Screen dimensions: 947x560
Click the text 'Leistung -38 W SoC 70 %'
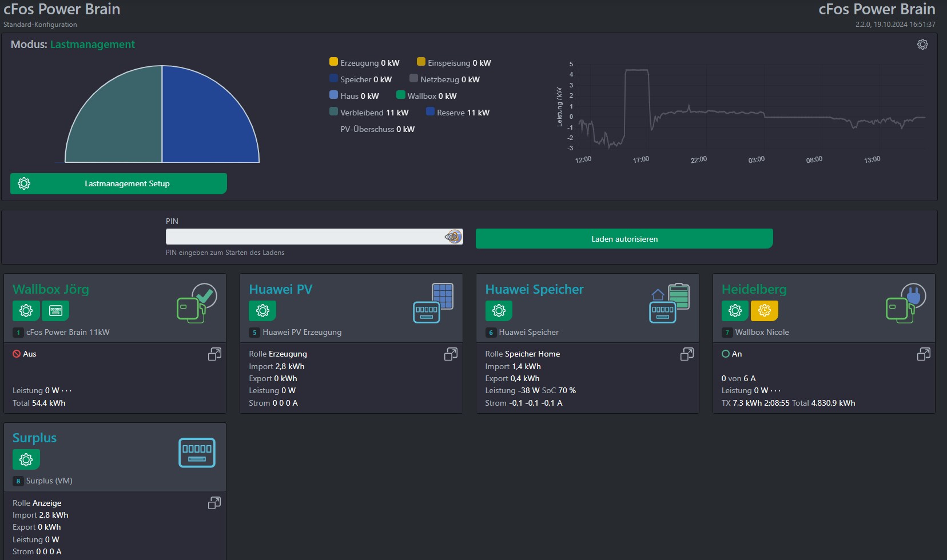pos(531,390)
